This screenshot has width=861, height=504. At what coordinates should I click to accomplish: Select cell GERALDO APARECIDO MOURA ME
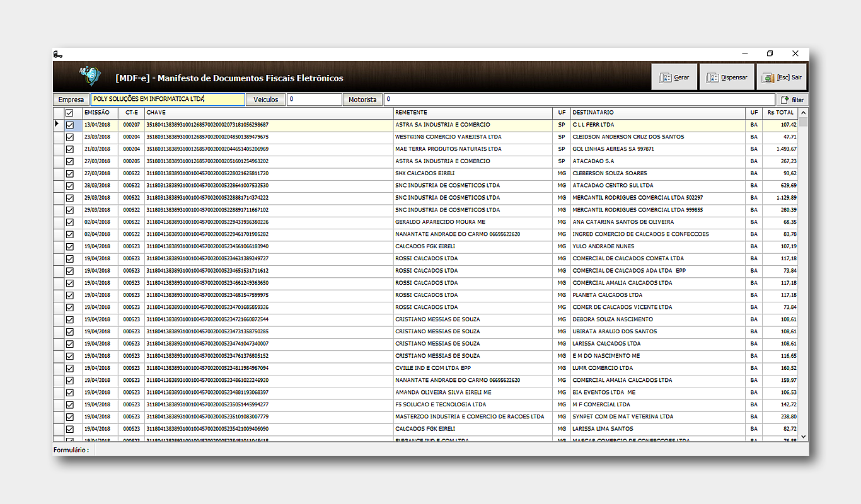coord(473,222)
